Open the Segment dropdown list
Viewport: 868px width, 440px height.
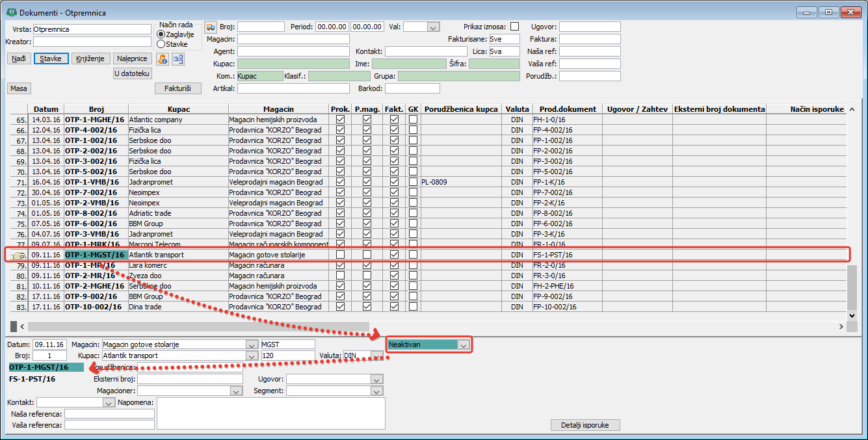pyautogui.click(x=376, y=391)
